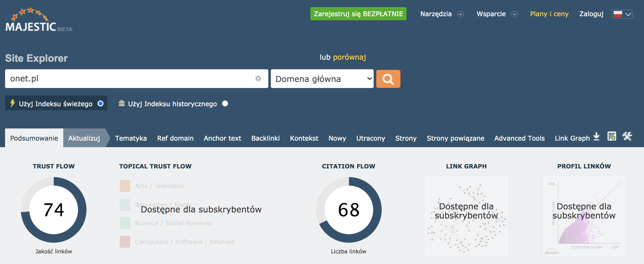Open the Link Graph preview thumbnail
Image resolution: width=644 pixels, height=264 pixels.
(x=466, y=216)
